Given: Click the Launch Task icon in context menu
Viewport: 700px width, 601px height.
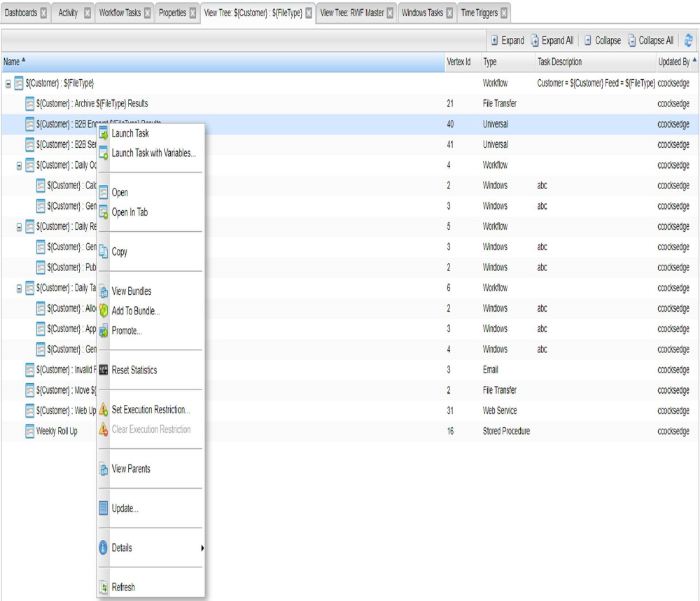Looking at the screenshot, I should click(x=104, y=133).
